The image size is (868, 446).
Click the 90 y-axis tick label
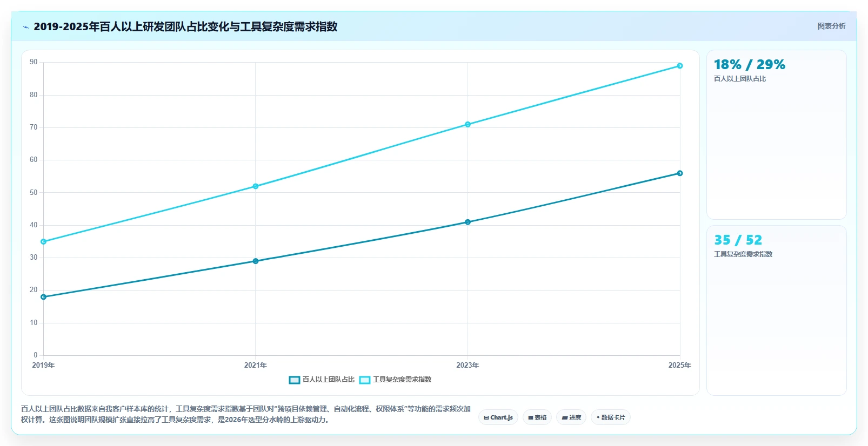click(x=34, y=62)
